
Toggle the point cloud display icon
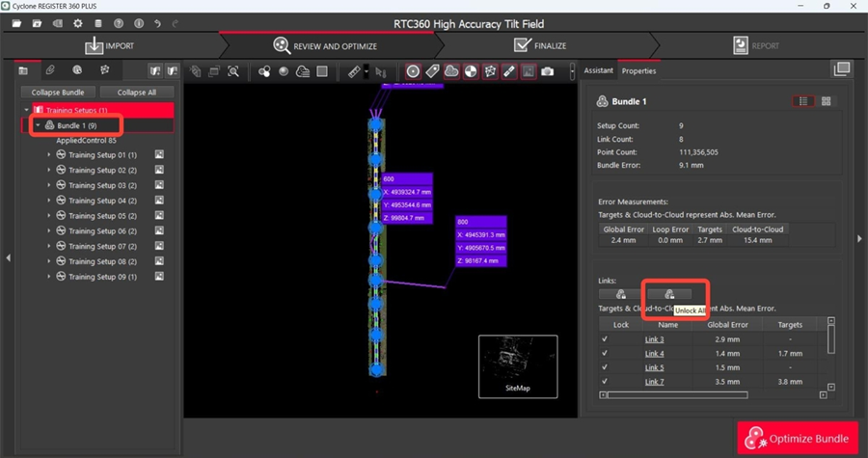point(451,71)
